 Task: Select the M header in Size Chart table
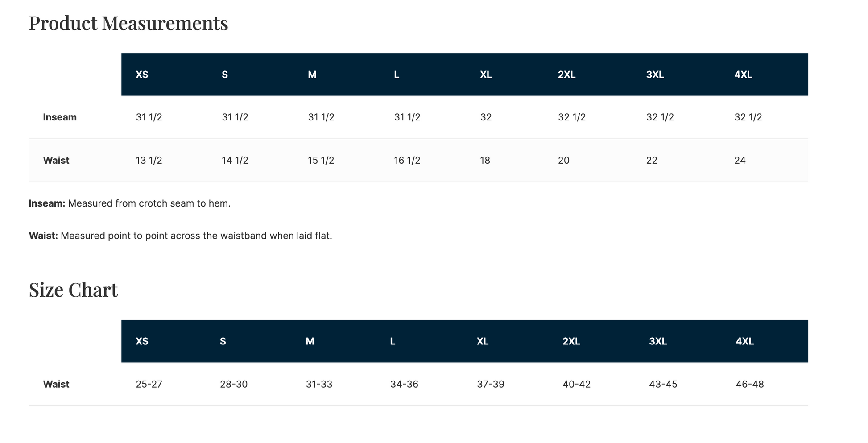(310, 341)
